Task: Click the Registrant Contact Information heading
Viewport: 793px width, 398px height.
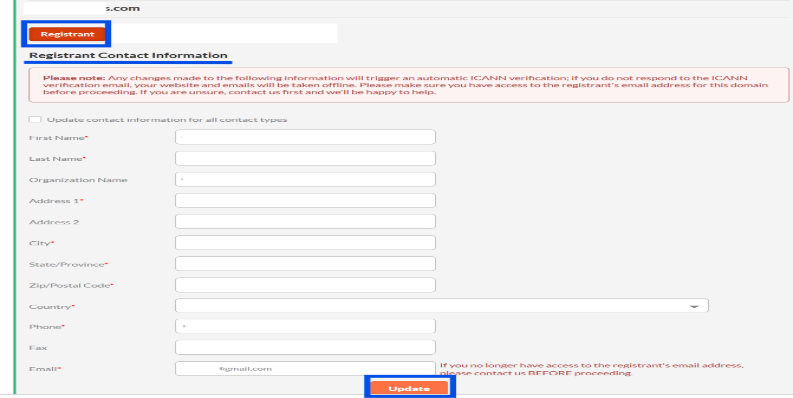Action: 128,55
